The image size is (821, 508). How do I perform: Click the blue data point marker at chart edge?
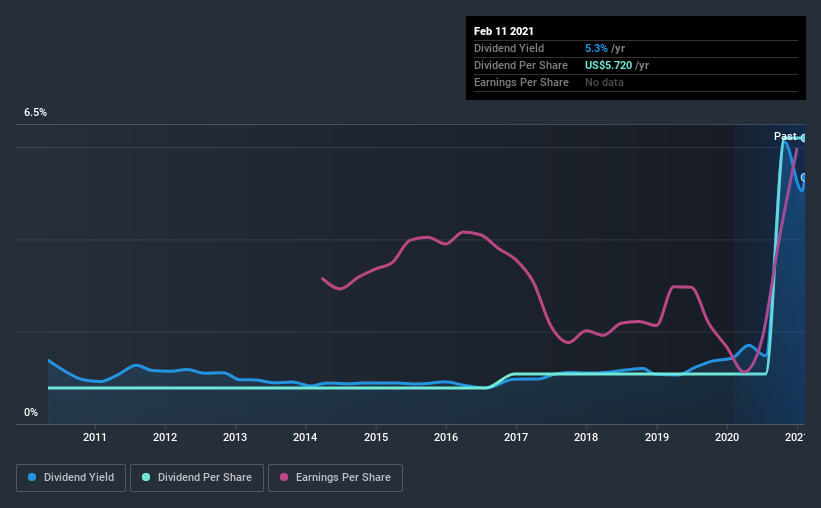[x=804, y=178]
